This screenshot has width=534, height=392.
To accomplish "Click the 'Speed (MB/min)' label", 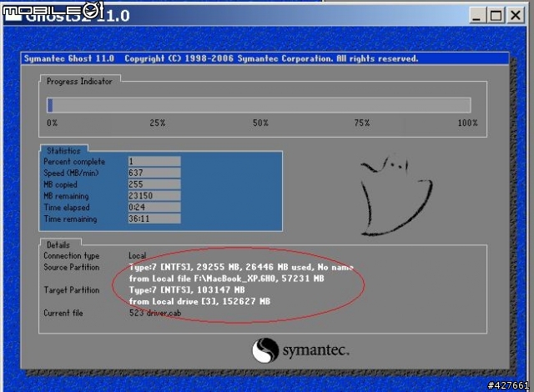I will [x=71, y=173].
